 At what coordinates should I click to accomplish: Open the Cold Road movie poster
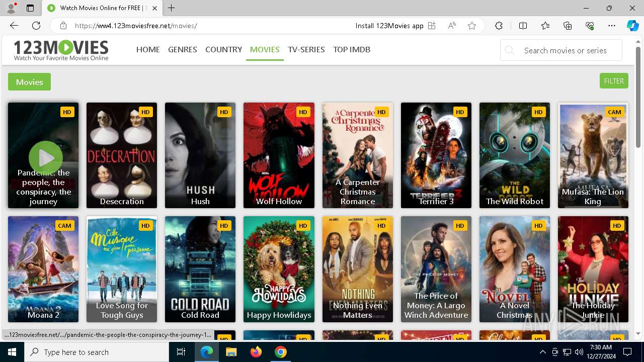click(200, 269)
